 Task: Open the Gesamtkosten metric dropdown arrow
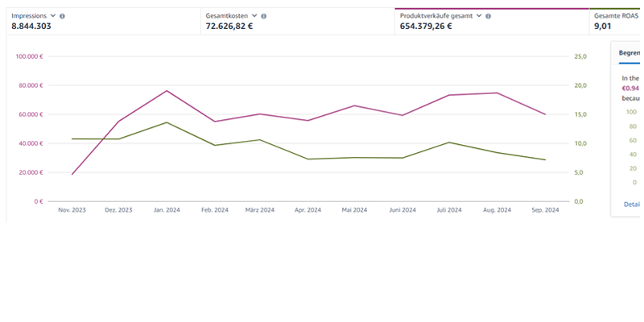[x=254, y=16]
